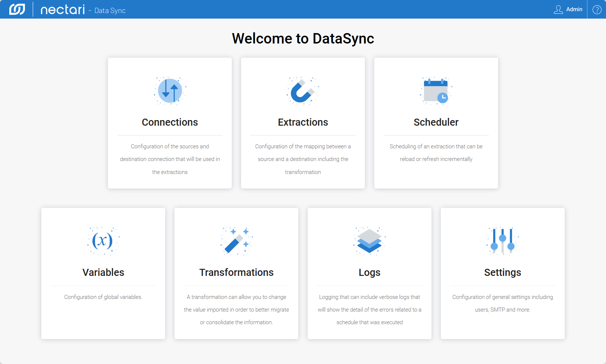Screen dimensions: 606x364
Task: Open the Settings sliders icon
Action: tap(503, 241)
